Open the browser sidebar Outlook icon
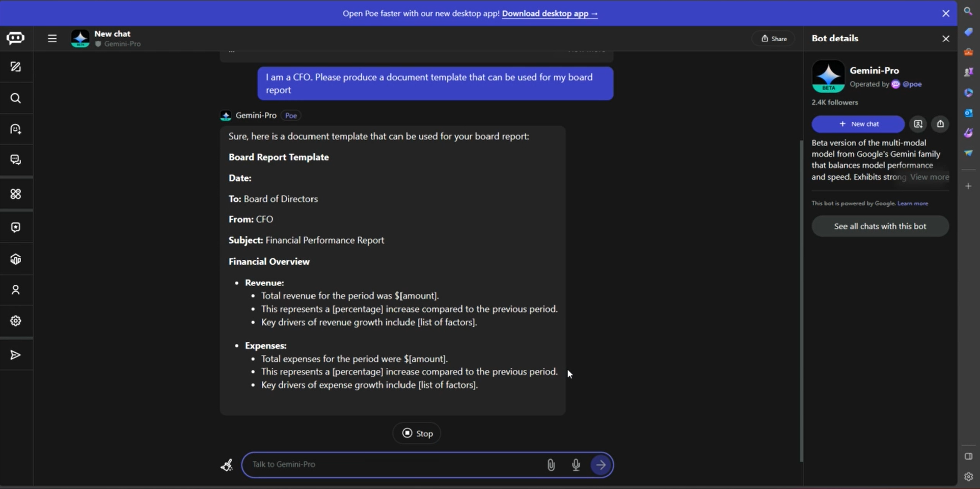The image size is (980, 489). [x=968, y=113]
